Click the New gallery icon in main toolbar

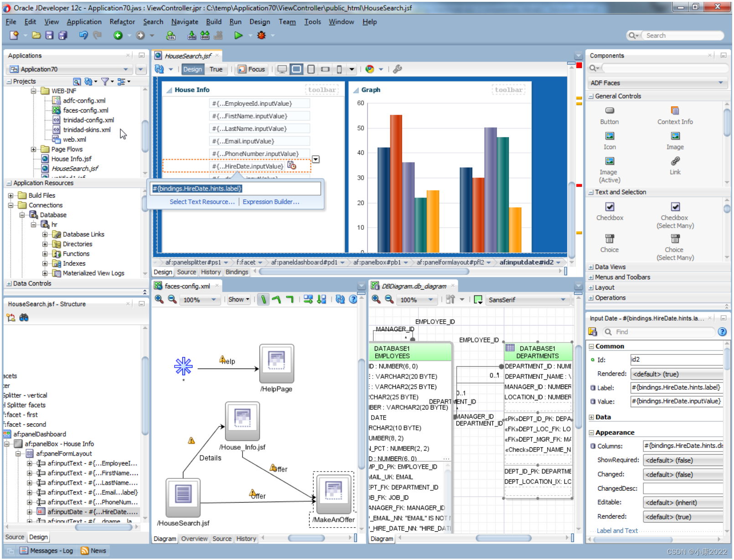click(x=14, y=35)
